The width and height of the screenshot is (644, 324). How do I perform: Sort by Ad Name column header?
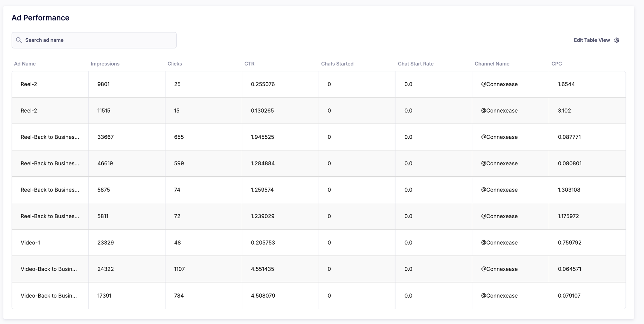tap(25, 64)
